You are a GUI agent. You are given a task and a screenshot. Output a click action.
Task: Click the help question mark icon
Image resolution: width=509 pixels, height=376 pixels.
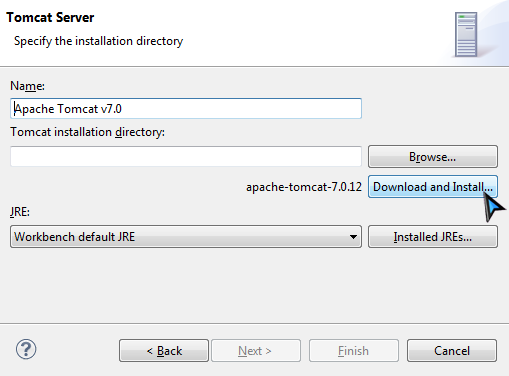26,349
